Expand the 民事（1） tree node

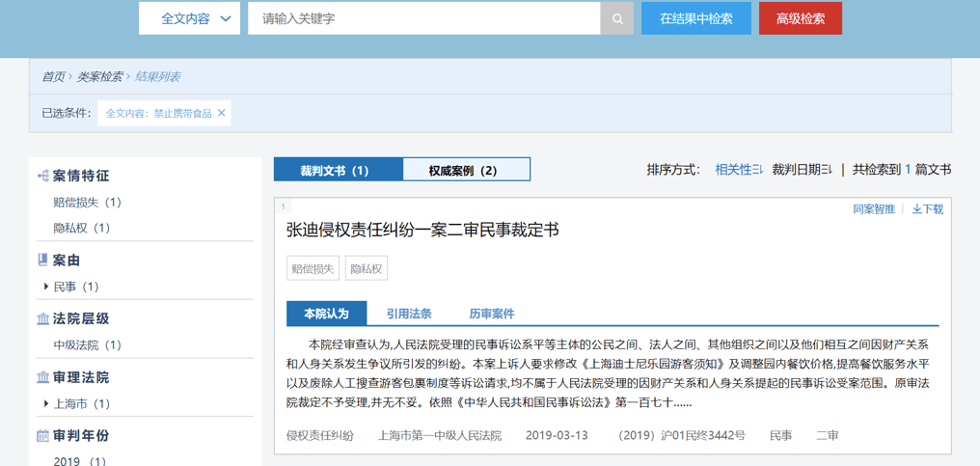coord(46,287)
